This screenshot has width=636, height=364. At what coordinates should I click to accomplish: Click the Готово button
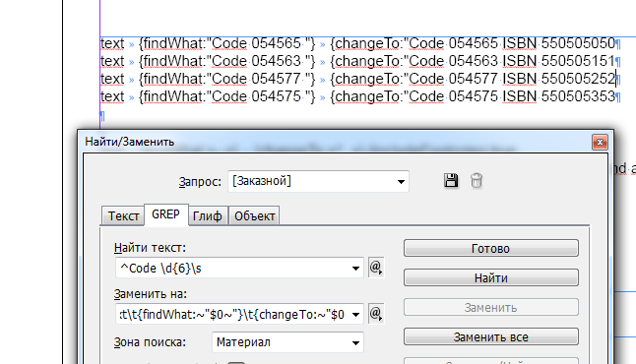[491, 248]
